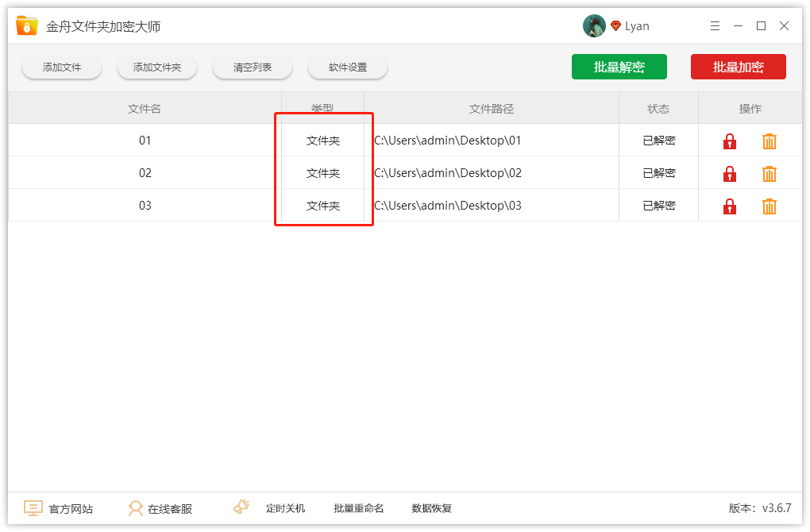Screen dimensions: 810x532
Task: Click the 状态 column header
Action: coord(658,109)
